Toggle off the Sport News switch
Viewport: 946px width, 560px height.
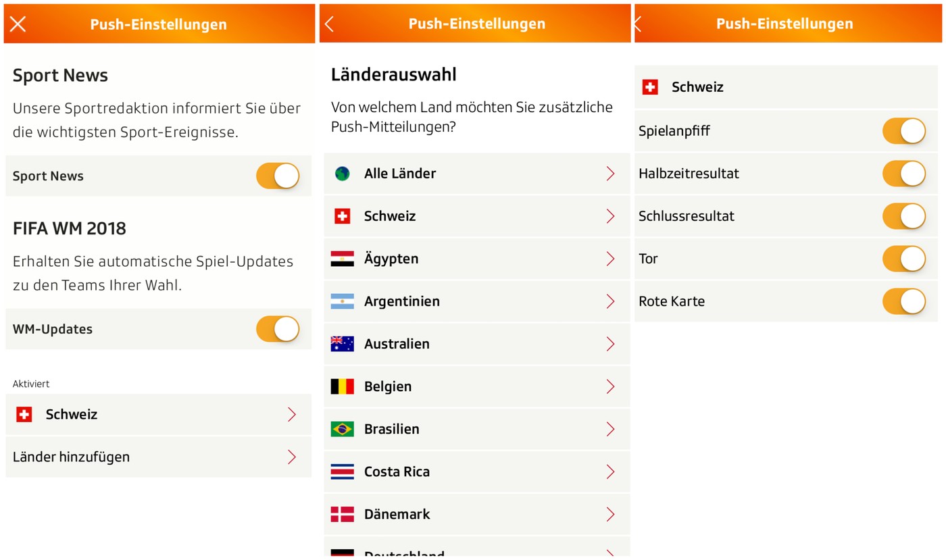click(278, 176)
